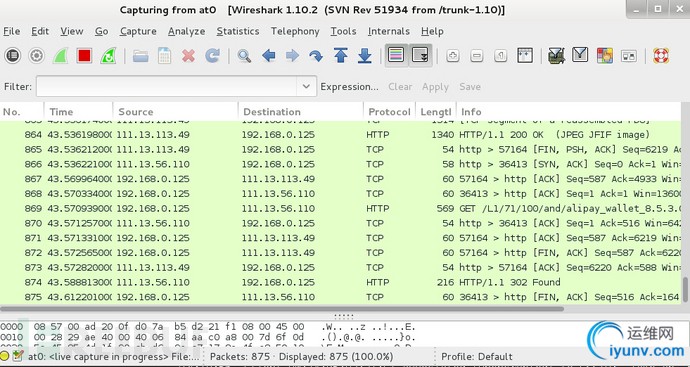The width and height of the screenshot is (690, 367).
Task: Open the Analyze menu
Action: [187, 31]
